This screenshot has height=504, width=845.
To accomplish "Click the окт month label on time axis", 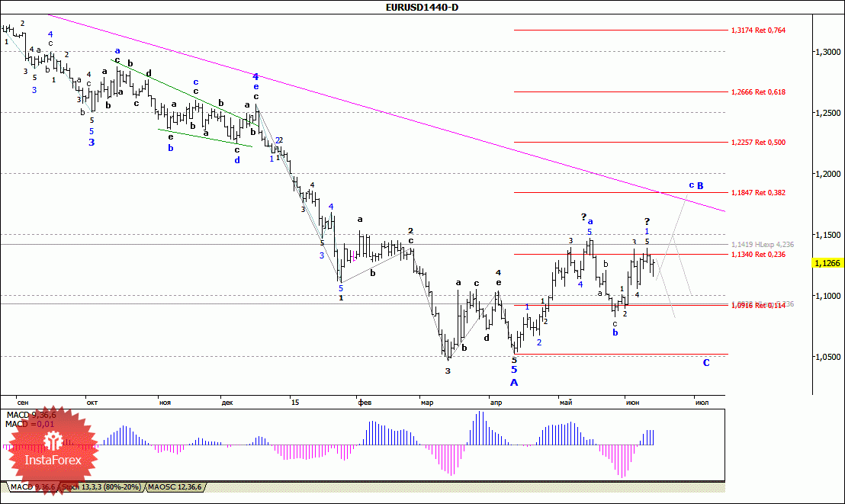I will (x=92, y=403).
